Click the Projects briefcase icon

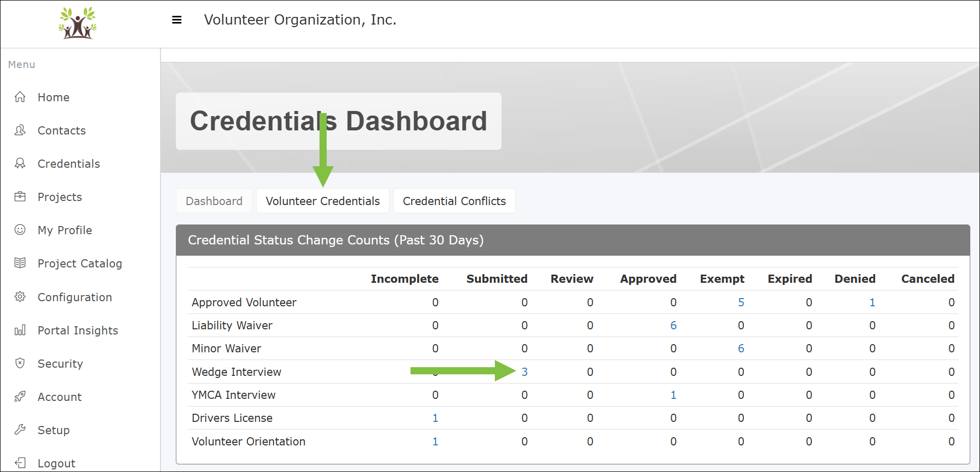click(20, 196)
